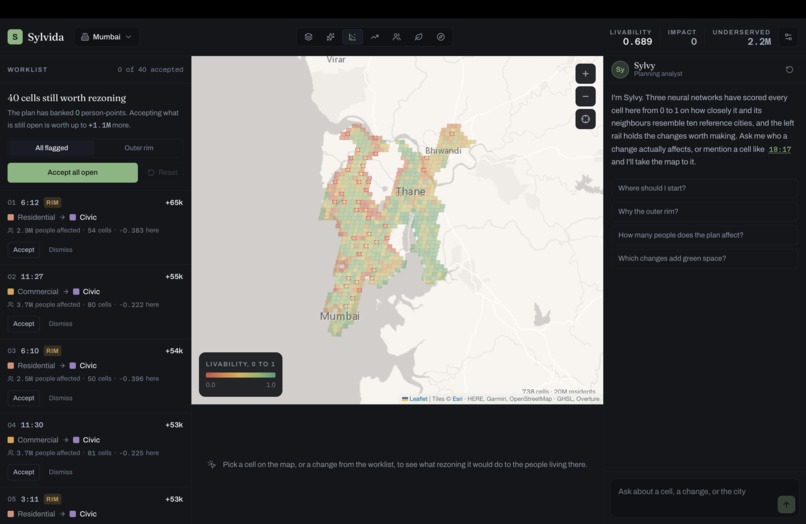This screenshot has width=806, height=524.
Task: Zoom out of the map
Action: coord(585,96)
